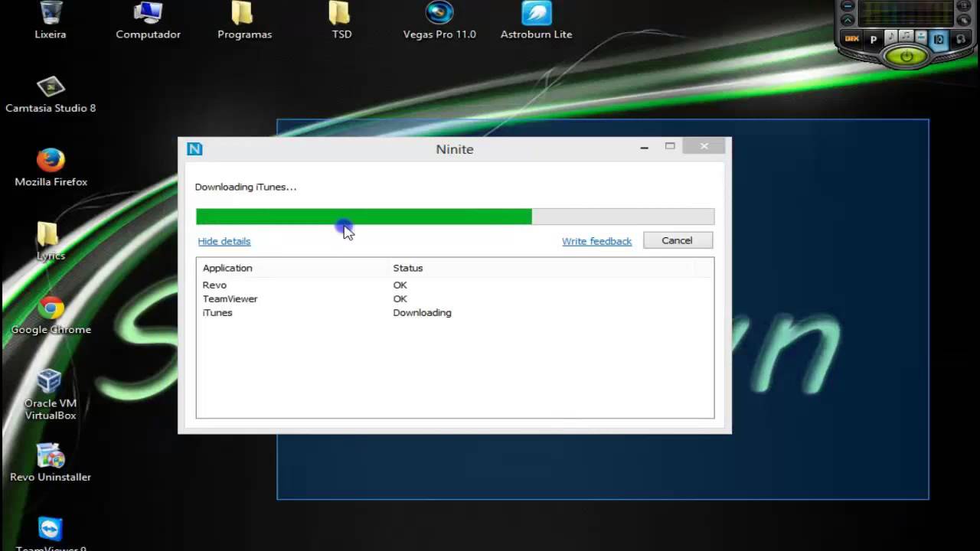Open the TSD folder on desktop
The image size is (980, 551).
tap(341, 20)
